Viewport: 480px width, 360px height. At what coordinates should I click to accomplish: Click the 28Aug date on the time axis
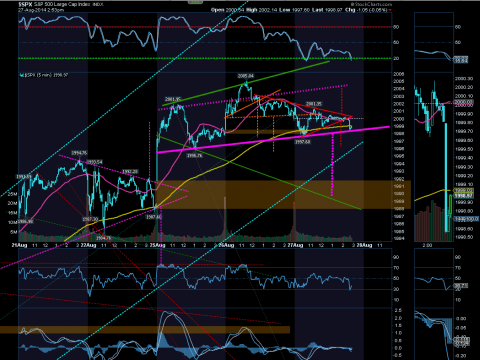pos(364,245)
